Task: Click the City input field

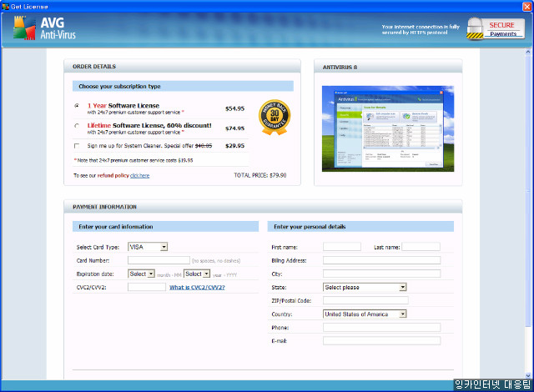Action: pos(381,274)
